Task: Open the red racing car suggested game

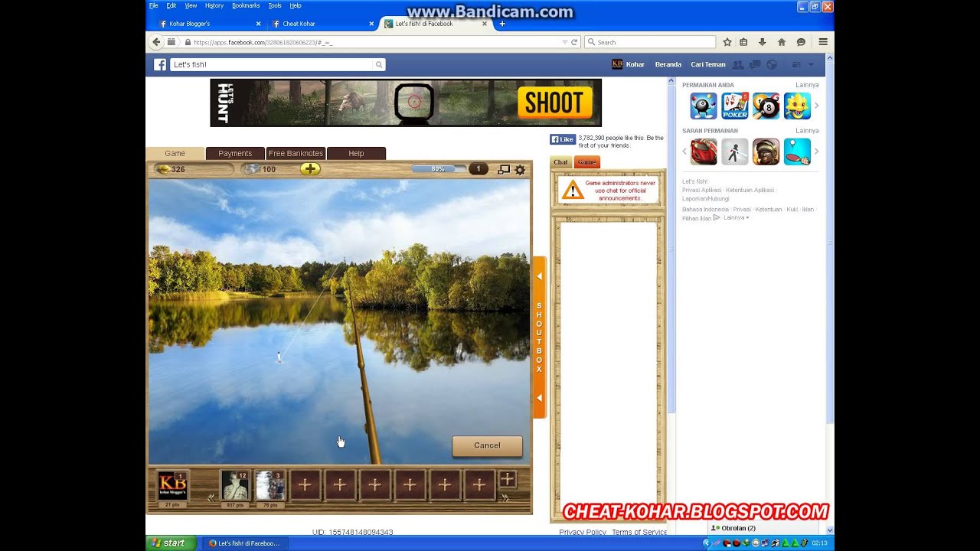Action: point(704,152)
